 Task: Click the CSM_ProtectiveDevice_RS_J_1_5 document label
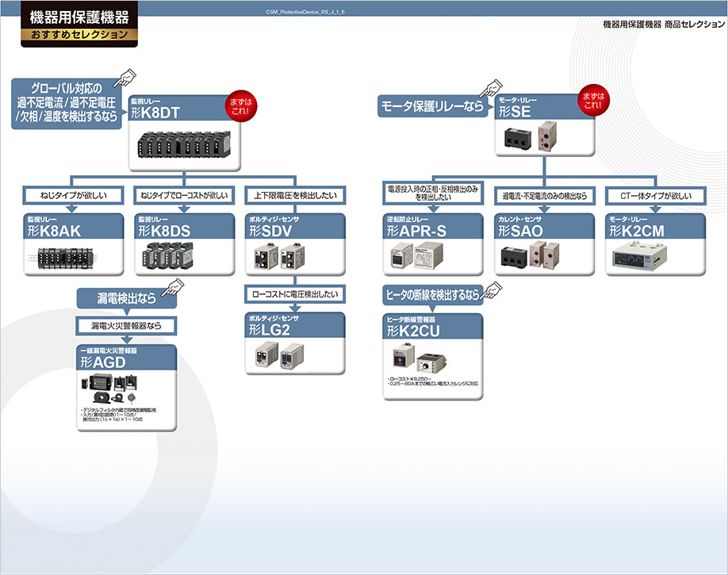click(305, 12)
